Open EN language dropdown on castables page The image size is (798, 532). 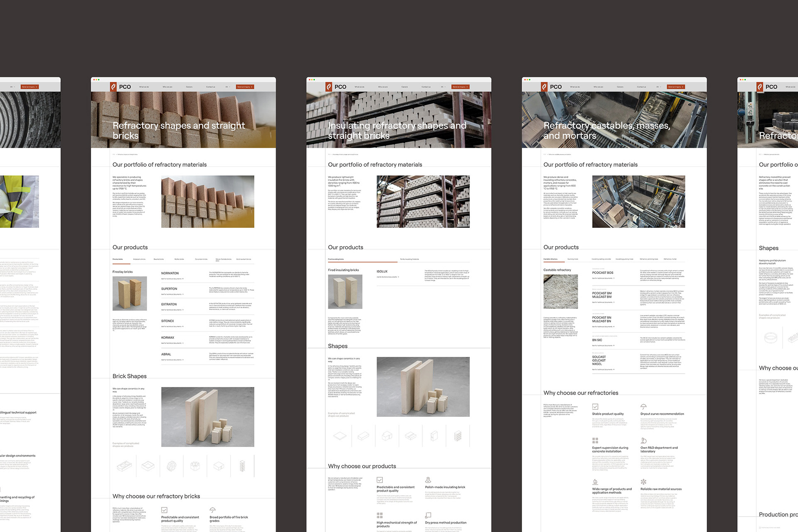point(658,87)
